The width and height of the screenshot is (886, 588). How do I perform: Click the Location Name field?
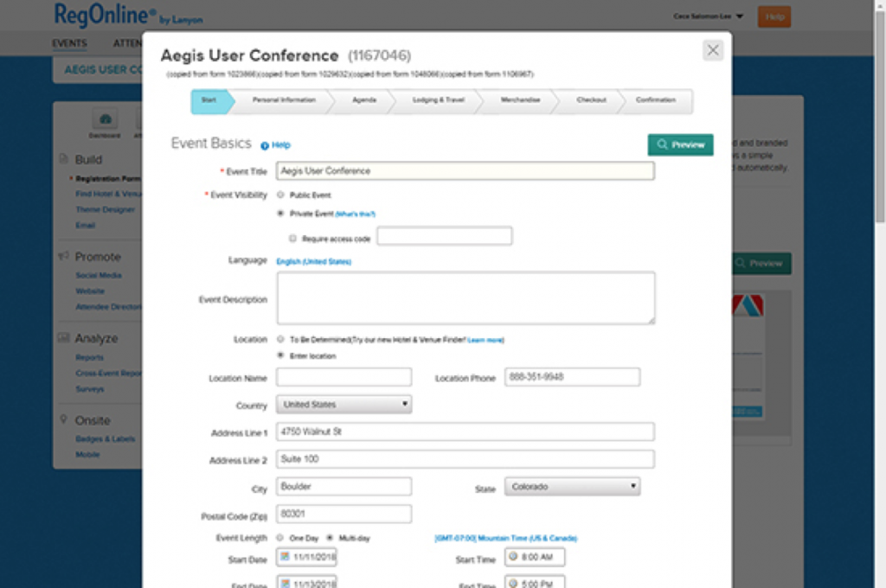click(343, 377)
